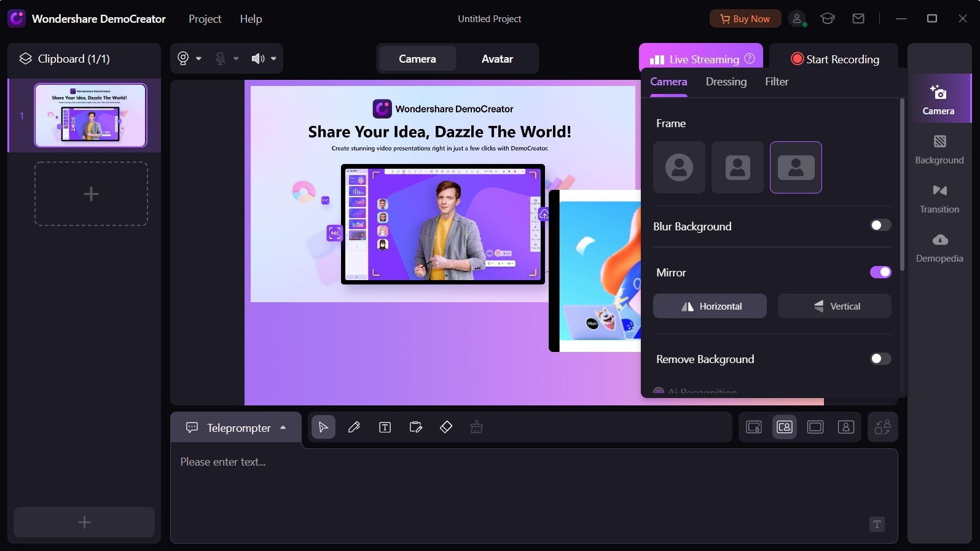Turn off the Mirror toggle
This screenshot has width=980, height=551.
click(x=880, y=272)
